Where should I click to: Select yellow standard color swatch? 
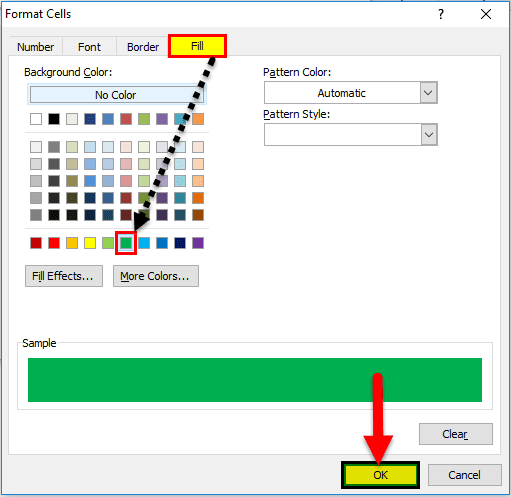coord(90,243)
